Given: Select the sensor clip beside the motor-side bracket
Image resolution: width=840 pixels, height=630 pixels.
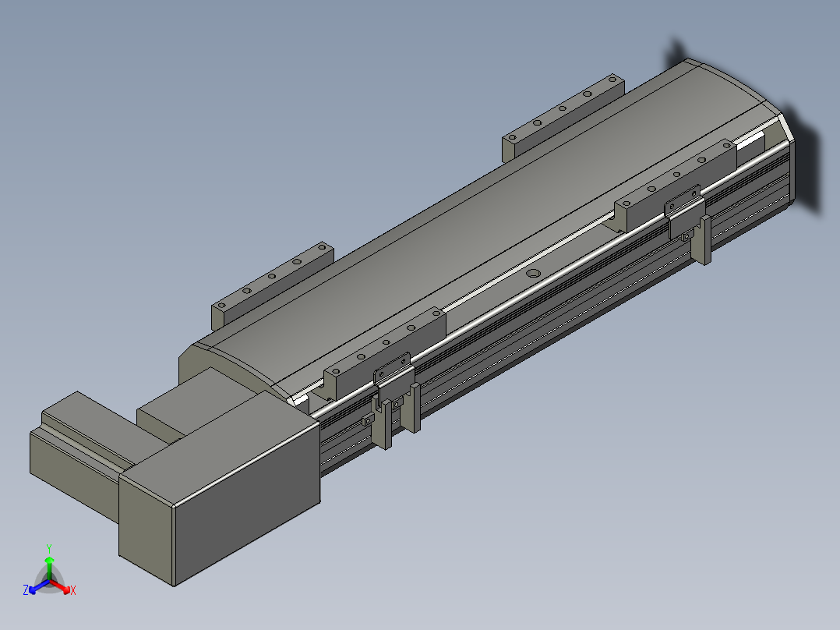Looking at the screenshot, I should 394,378.
